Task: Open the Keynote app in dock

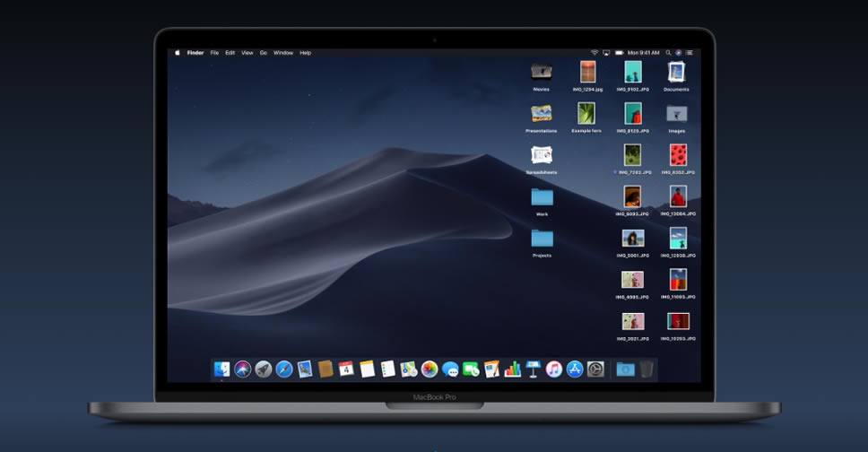Action: 534,369
